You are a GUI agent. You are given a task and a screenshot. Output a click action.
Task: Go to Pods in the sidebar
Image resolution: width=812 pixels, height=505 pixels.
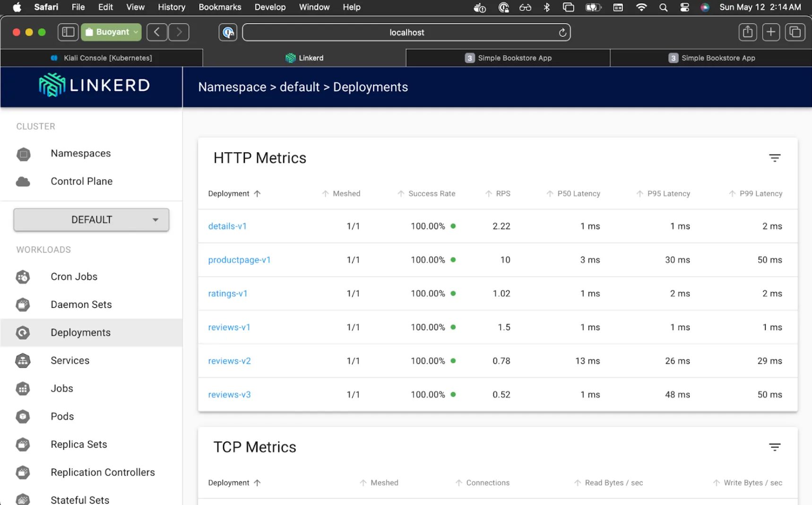point(91,417)
